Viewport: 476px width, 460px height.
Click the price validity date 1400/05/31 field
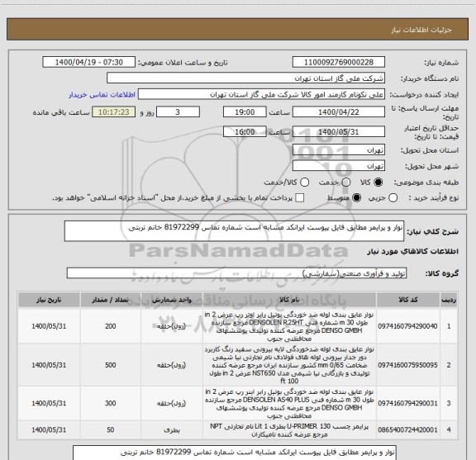pos(339,131)
